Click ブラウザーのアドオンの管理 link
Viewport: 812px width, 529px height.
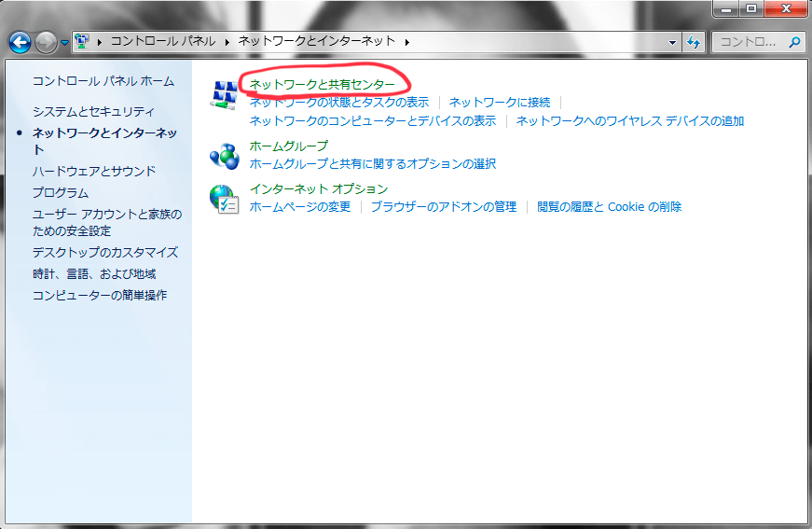444,207
